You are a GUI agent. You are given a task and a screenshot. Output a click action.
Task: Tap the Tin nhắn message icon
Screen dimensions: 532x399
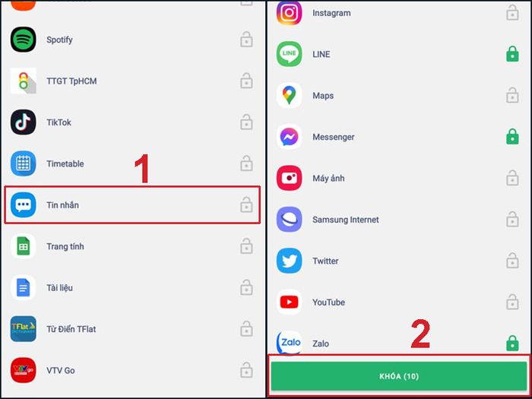coord(23,205)
